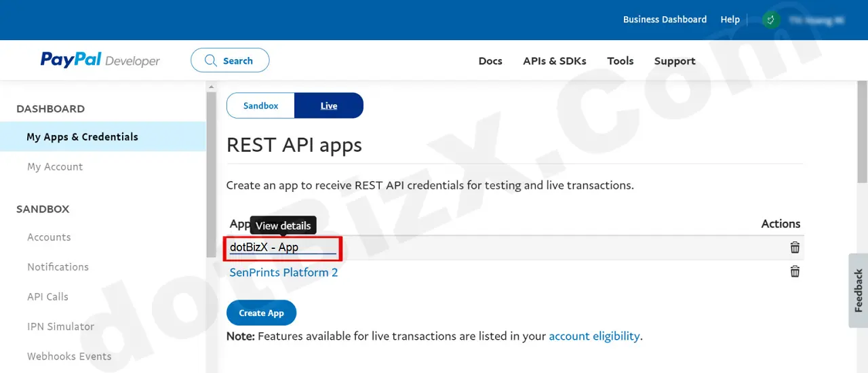Open the Docs menu
This screenshot has height=373, width=868.
click(490, 61)
